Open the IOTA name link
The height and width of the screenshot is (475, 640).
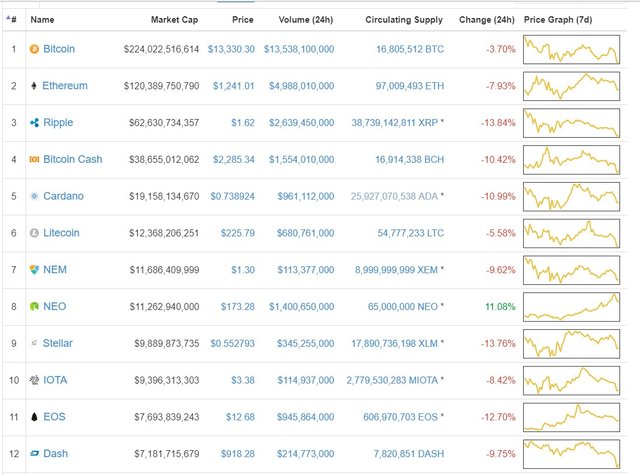pyautogui.click(x=55, y=380)
